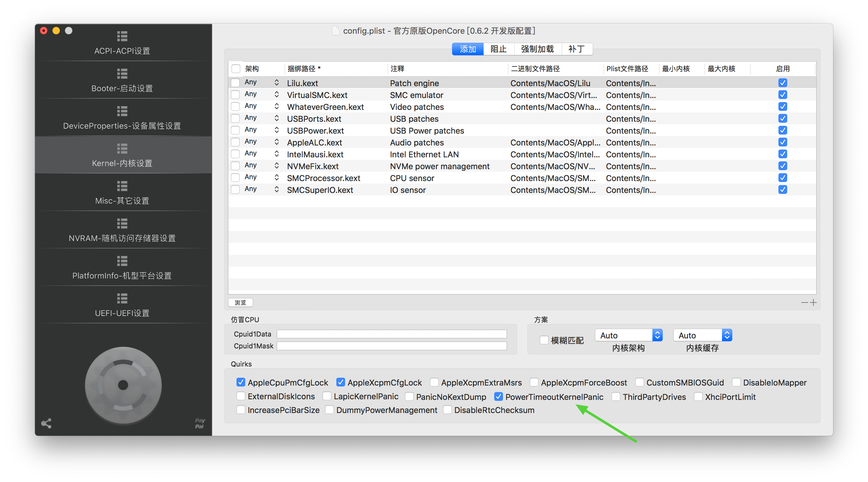Click the PayPal donate icon
This screenshot has width=868, height=482.
(x=199, y=423)
